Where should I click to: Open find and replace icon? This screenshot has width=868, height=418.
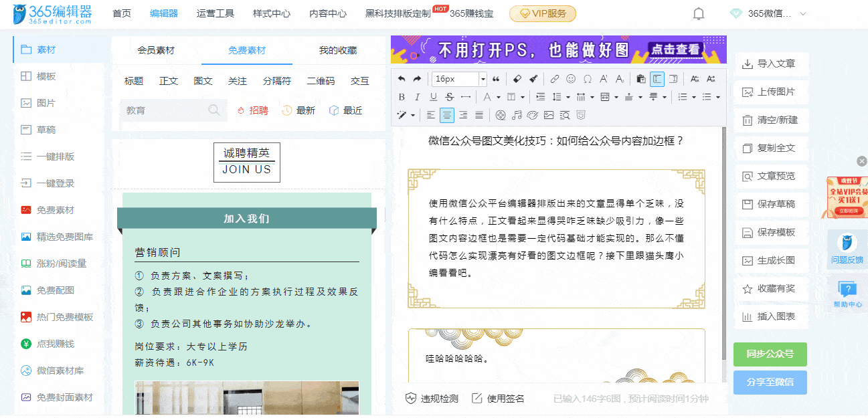(x=565, y=115)
